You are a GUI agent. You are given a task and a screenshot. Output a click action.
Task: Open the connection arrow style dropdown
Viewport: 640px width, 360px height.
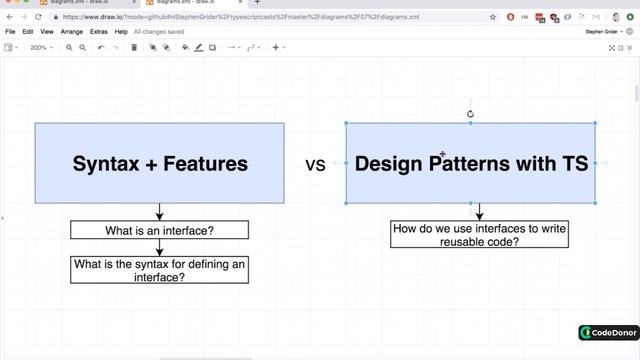(234, 47)
